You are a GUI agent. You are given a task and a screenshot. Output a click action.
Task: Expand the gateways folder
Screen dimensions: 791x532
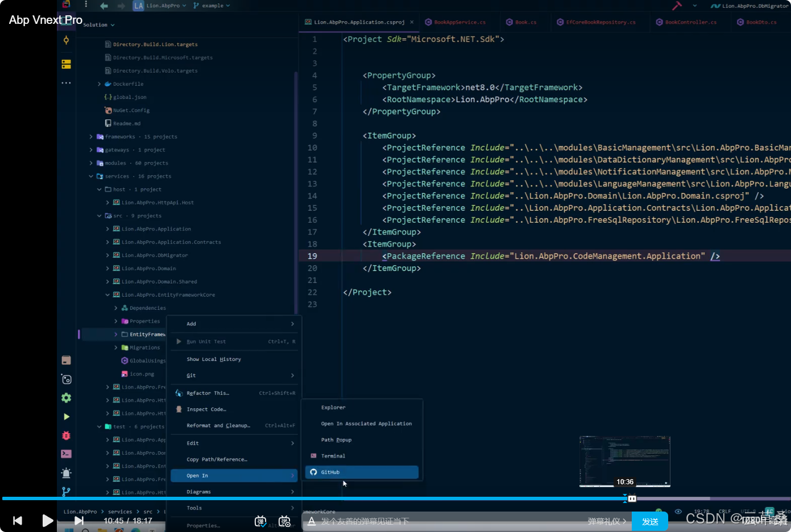pyautogui.click(x=91, y=150)
